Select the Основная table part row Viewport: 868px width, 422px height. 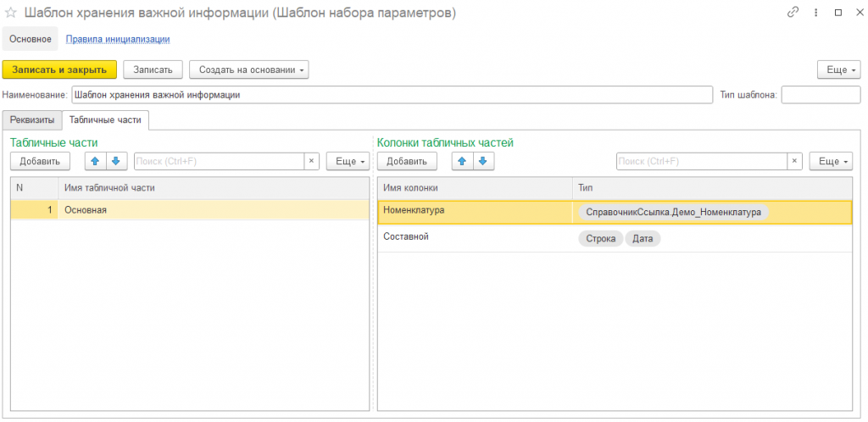point(190,209)
